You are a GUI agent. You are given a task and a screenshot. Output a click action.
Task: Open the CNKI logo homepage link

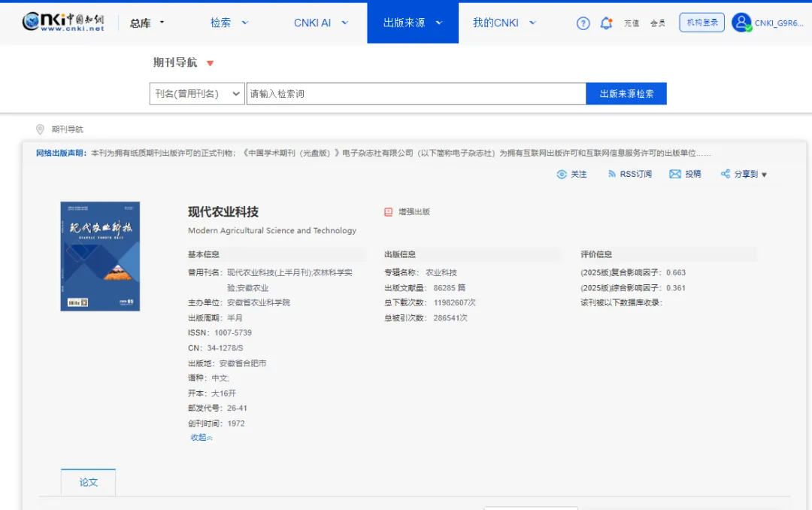click(x=63, y=23)
